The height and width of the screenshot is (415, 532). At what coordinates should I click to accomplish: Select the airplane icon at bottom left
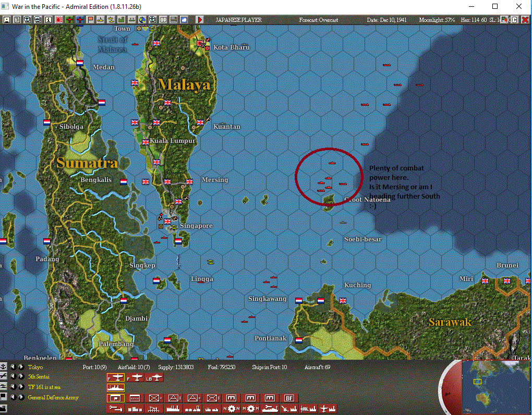3,376
